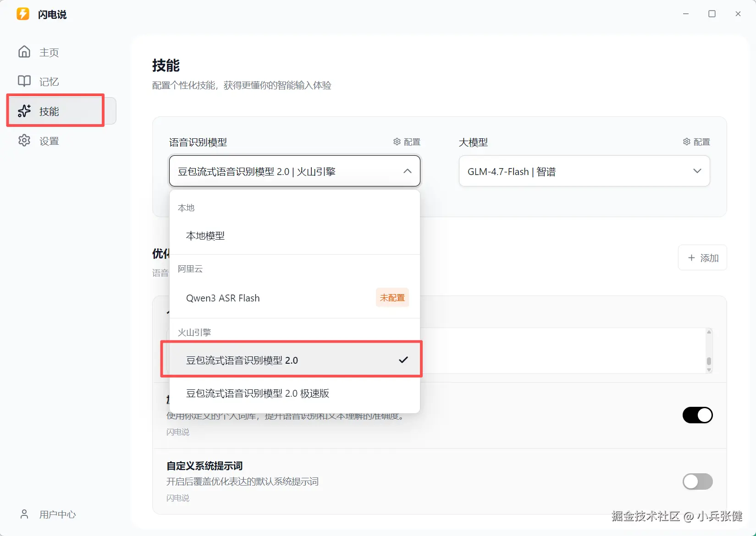Click inside the large text area
The image size is (756, 536).
point(563,350)
